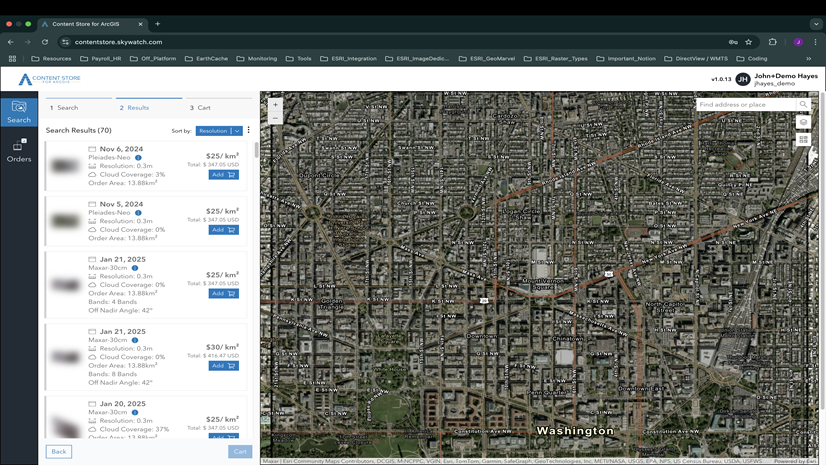The width and height of the screenshot is (826, 465).
Task: Open the ESRI_Integration bookmark folder
Action: pyautogui.click(x=348, y=58)
